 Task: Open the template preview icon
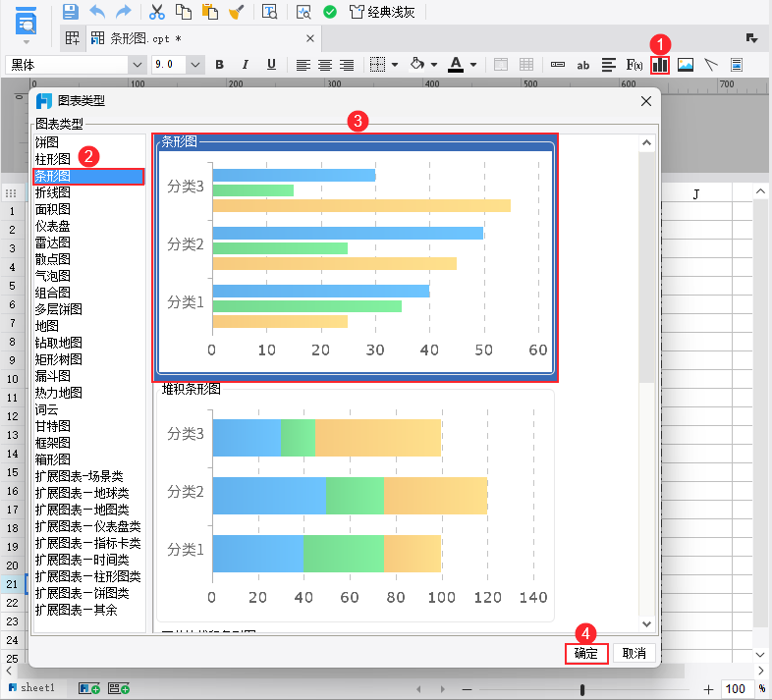point(270,12)
